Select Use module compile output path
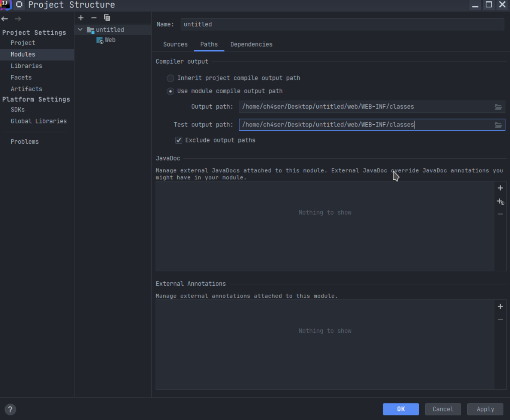510x420 pixels. (x=170, y=91)
